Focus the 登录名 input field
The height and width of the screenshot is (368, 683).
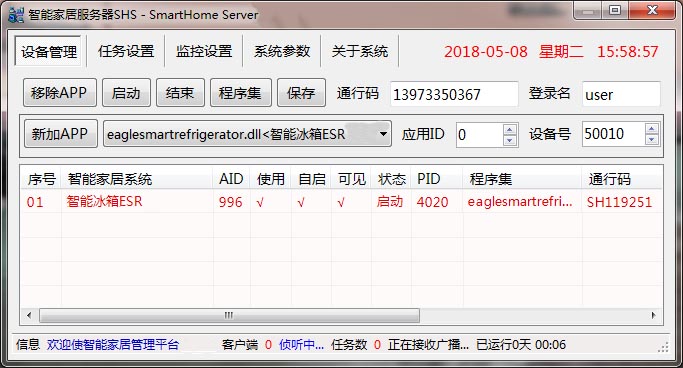[621, 94]
